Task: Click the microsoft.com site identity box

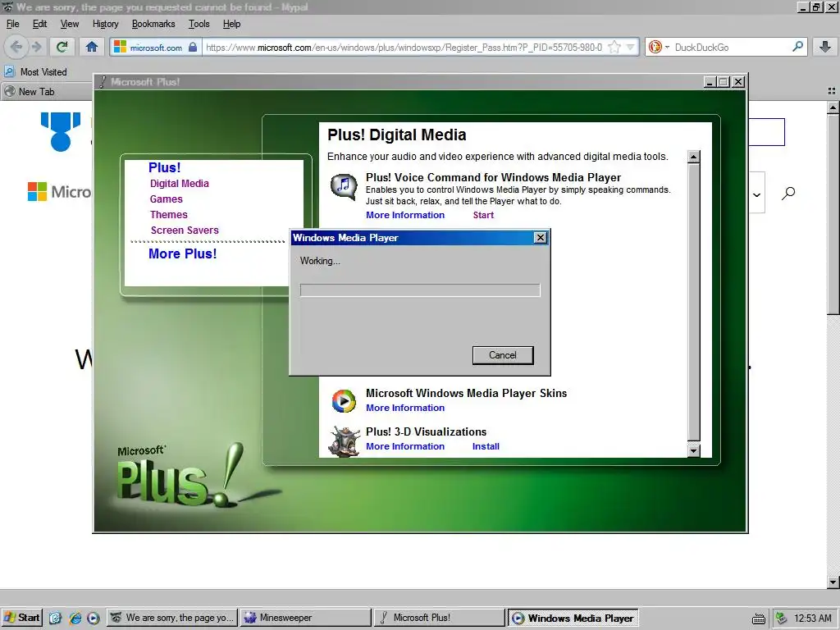Action: pyautogui.click(x=156, y=47)
